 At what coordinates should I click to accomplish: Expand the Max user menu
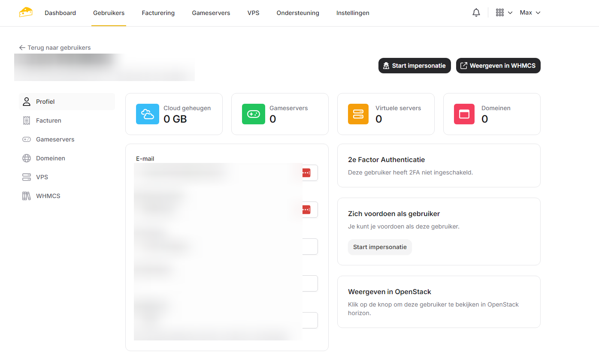(530, 13)
